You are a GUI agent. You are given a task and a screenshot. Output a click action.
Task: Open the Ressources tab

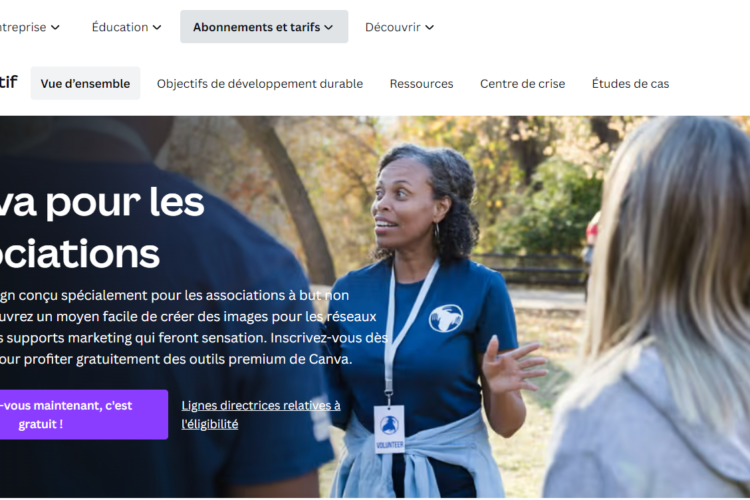click(421, 84)
